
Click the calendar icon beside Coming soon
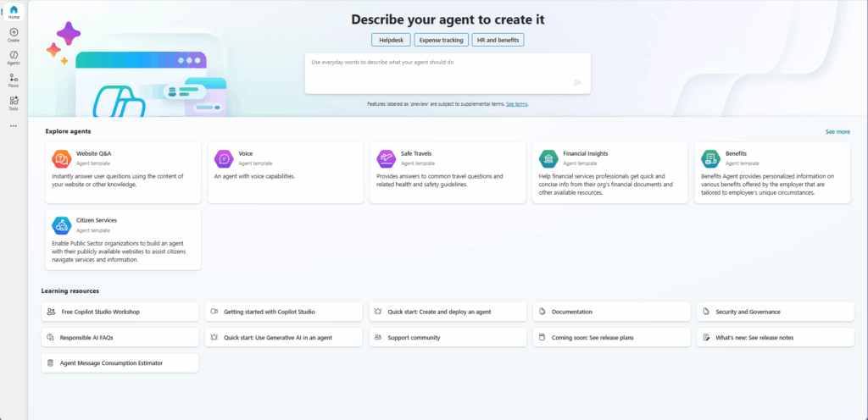click(542, 337)
